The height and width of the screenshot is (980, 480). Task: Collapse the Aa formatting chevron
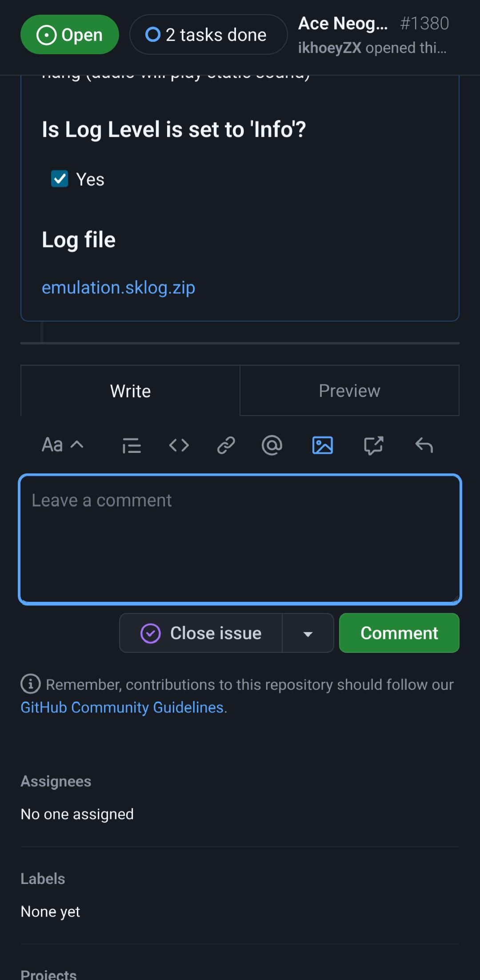77,445
